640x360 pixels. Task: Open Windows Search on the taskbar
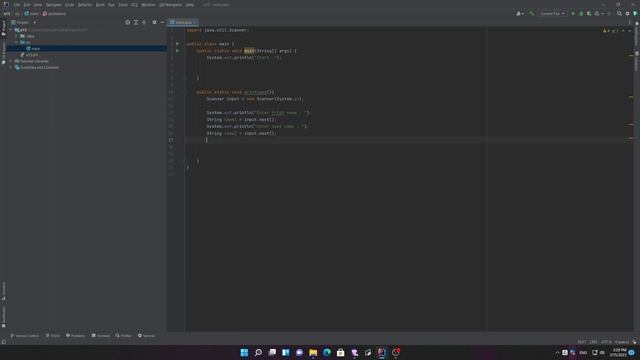258,353
